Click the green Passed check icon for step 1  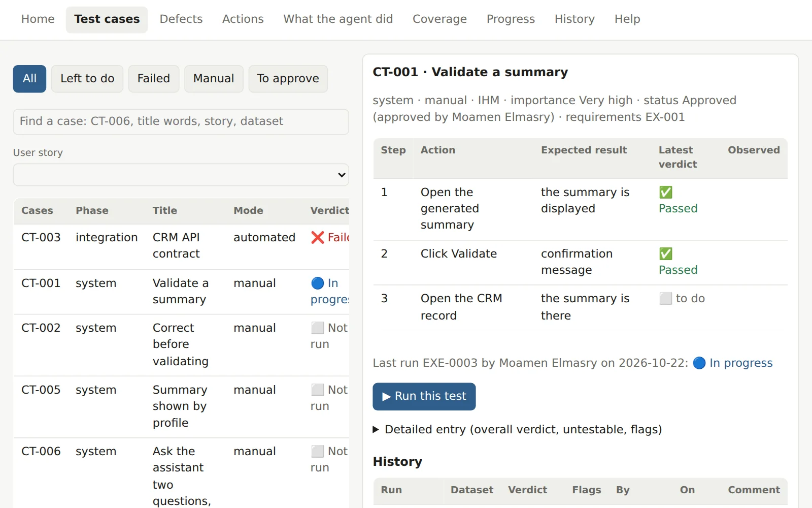click(666, 192)
